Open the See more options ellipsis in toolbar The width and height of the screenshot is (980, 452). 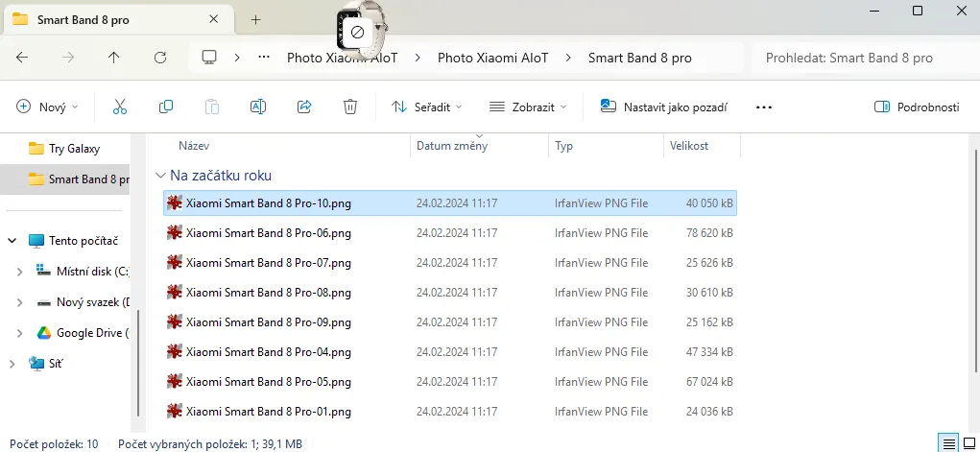click(764, 107)
